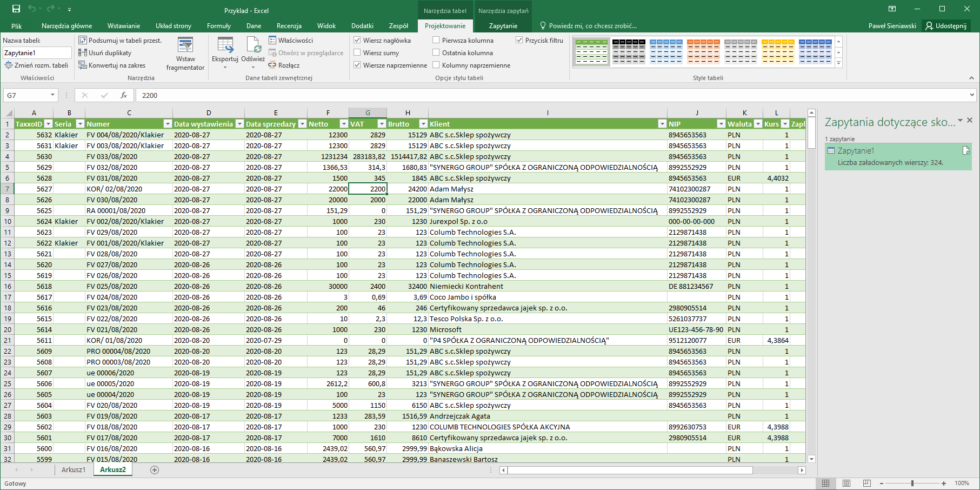Click the Usuń duplikaty icon

point(83,52)
